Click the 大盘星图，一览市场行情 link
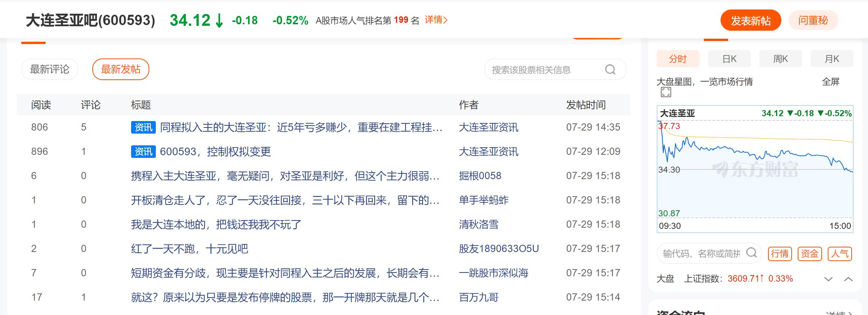 click(x=705, y=82)
